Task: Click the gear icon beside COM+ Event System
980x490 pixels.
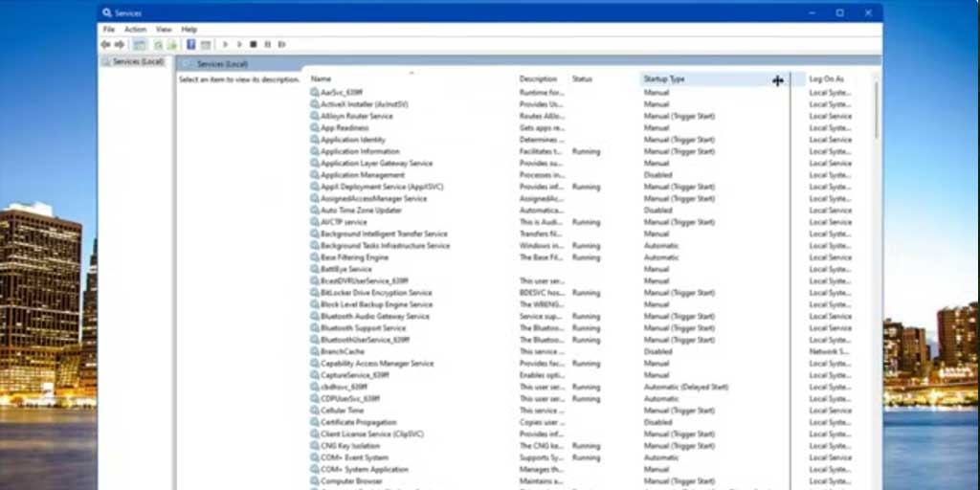Action: pos(315,457)
